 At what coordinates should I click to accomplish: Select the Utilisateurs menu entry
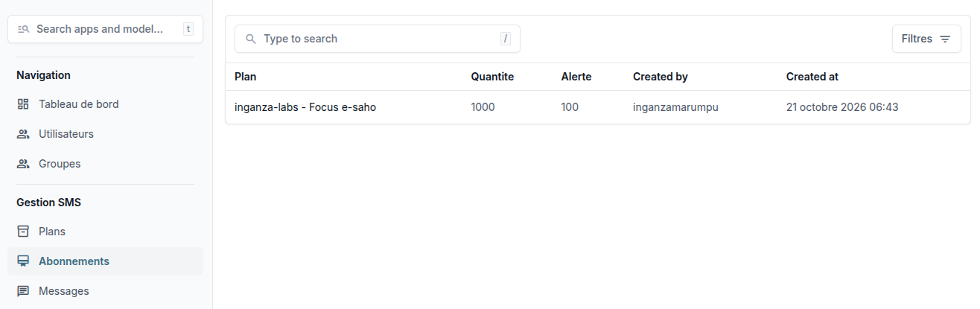tap(105, 134)
